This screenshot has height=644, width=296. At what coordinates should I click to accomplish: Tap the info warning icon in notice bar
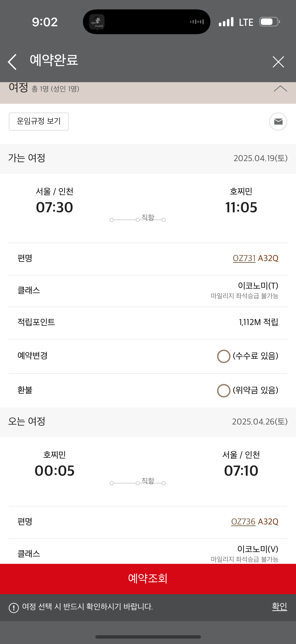(14, 607)
